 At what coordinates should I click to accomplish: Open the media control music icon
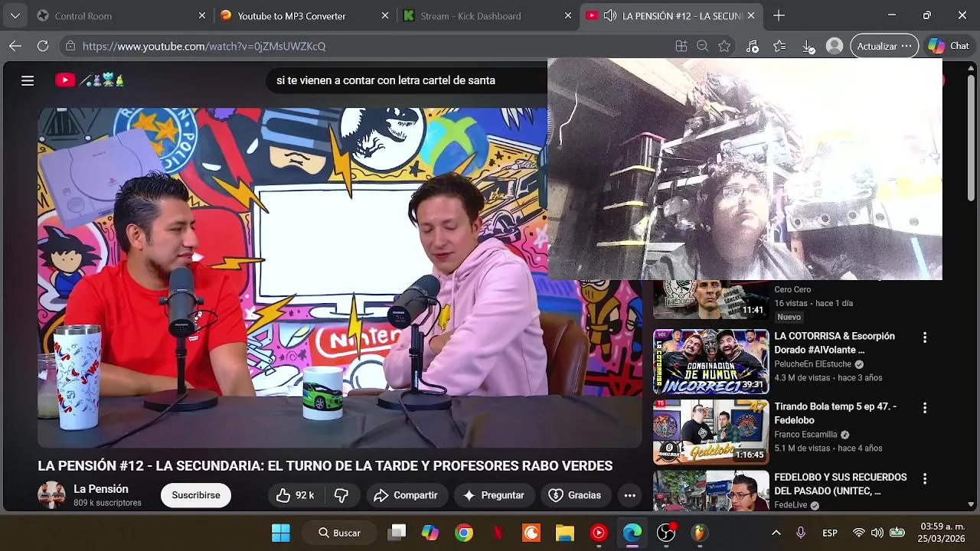tap(752, 46)
